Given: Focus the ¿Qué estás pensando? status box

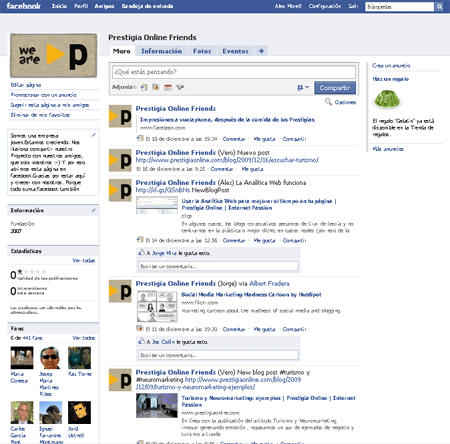Looking at the screenshot, I should tap(234, 72).
